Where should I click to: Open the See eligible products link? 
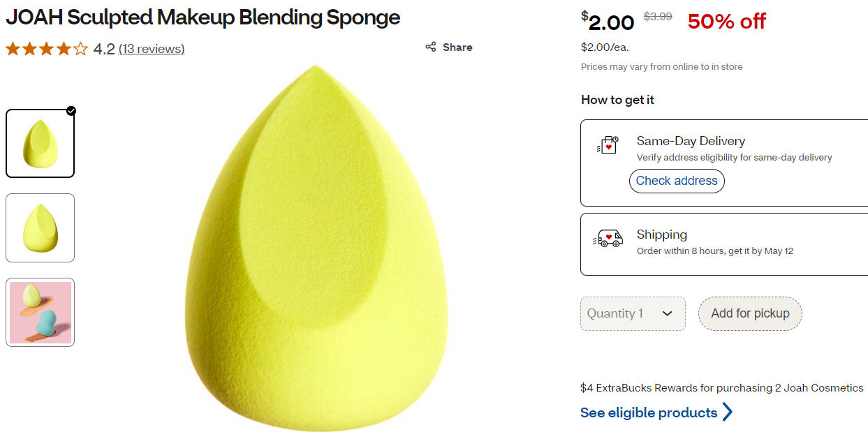[x=649, y=412]
